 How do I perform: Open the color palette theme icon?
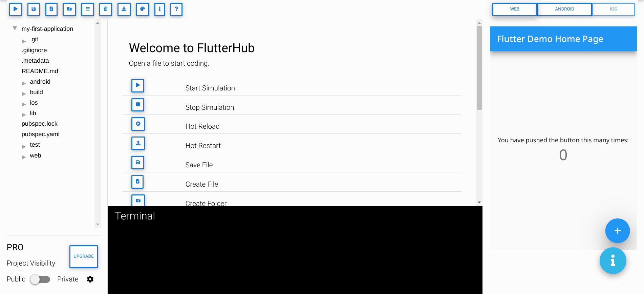[x=143, y=9]
